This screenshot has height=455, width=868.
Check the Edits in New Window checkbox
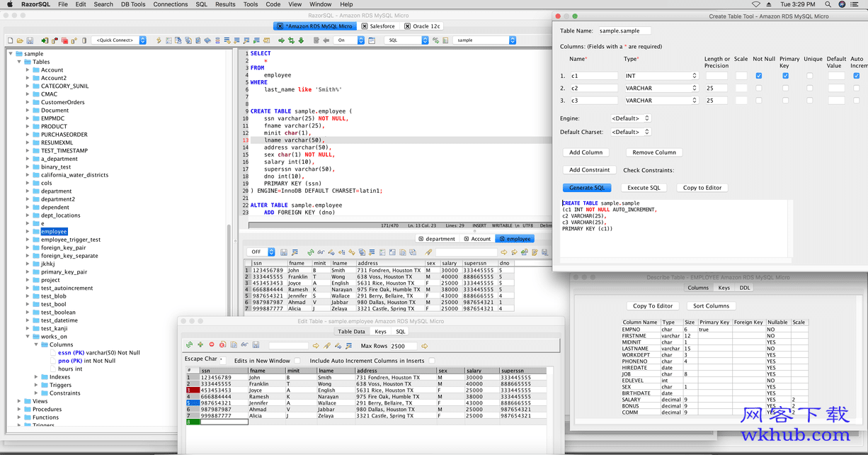coord(297,361)
